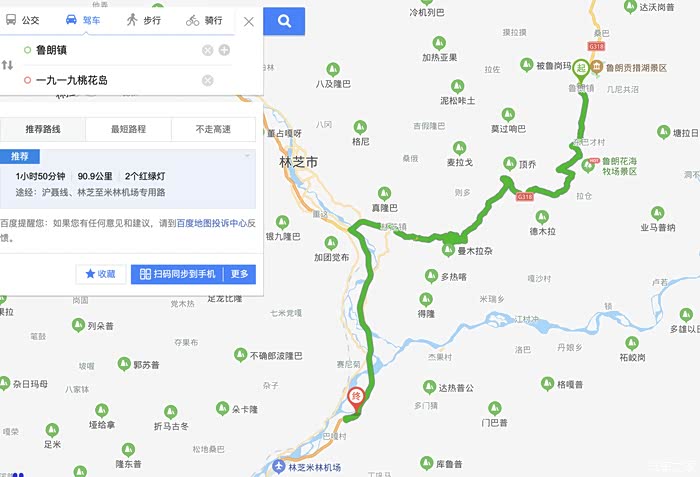Screen dimensions: 700x477
Task: Open the 百度地图投诉中心 link
Action: pyautogui.click(x=212, y=223)
